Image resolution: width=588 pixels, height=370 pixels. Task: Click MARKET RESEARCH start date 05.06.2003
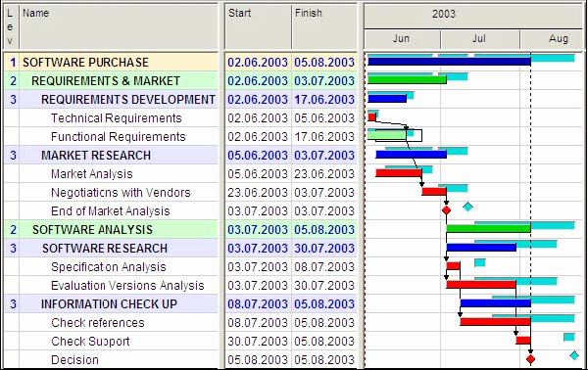tap(258, 156)
